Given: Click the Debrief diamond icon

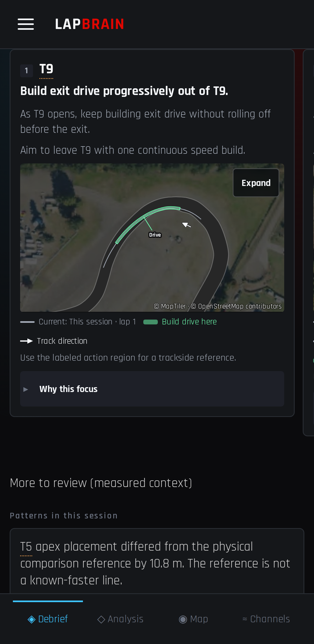Looking at the screenshot, I should [x=32, y=619].
